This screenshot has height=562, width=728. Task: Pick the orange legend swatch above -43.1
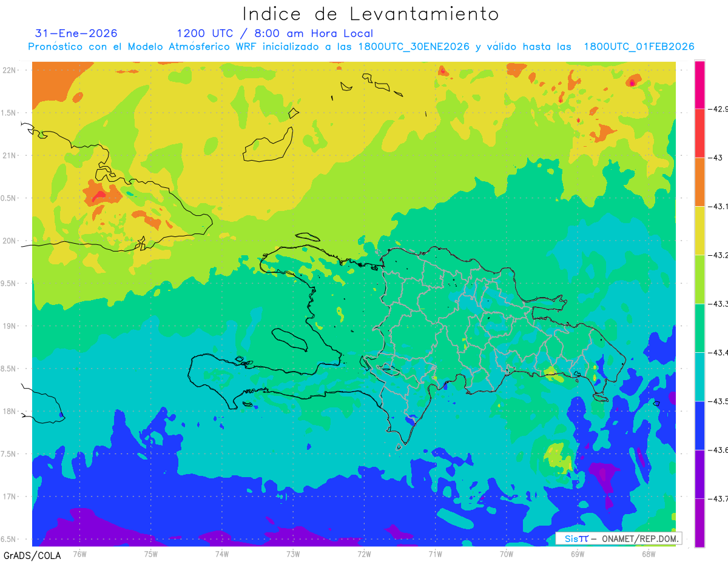pos(699,182)
